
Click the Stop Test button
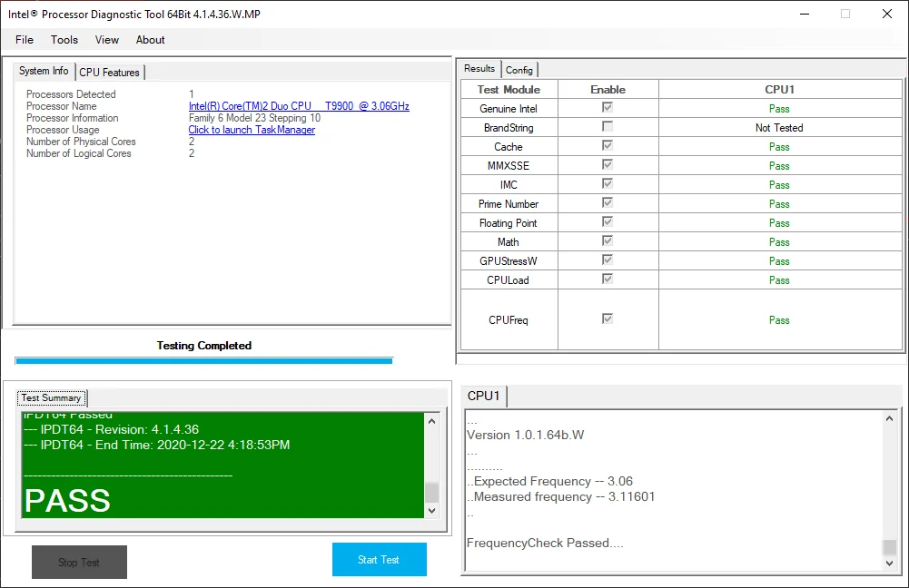point(79,562)
